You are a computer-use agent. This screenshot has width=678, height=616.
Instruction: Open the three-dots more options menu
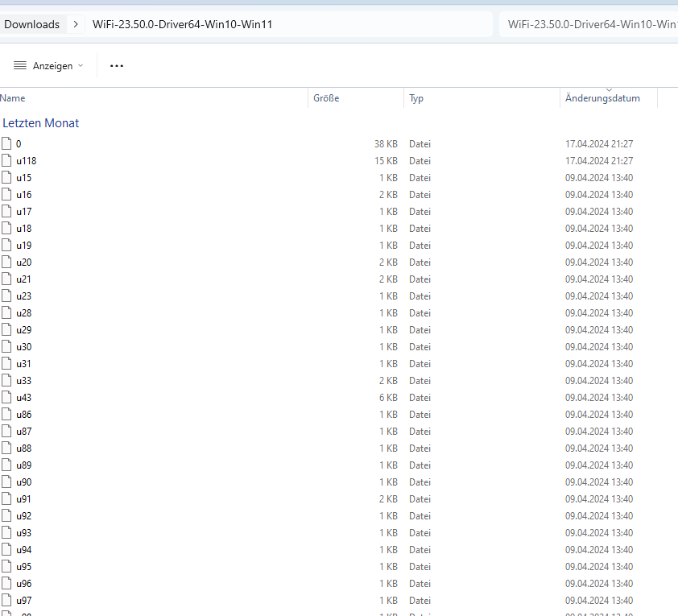pyautogui.click(x=117, y=66)
